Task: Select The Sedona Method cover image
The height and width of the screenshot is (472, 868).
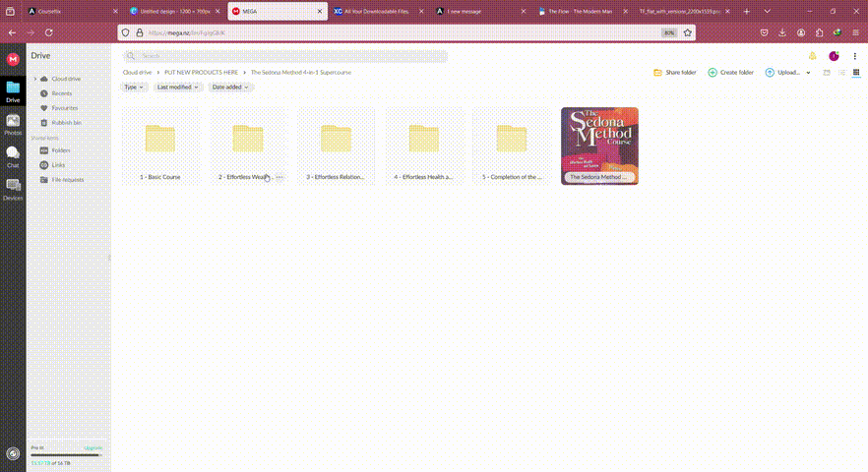Action: [x=599, y=147]
